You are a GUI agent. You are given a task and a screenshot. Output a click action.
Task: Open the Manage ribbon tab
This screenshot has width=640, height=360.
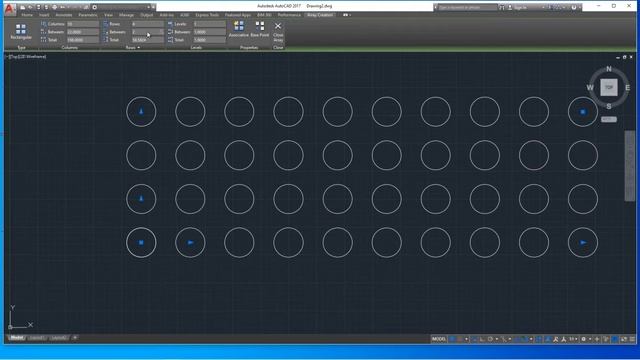(127, 15)
